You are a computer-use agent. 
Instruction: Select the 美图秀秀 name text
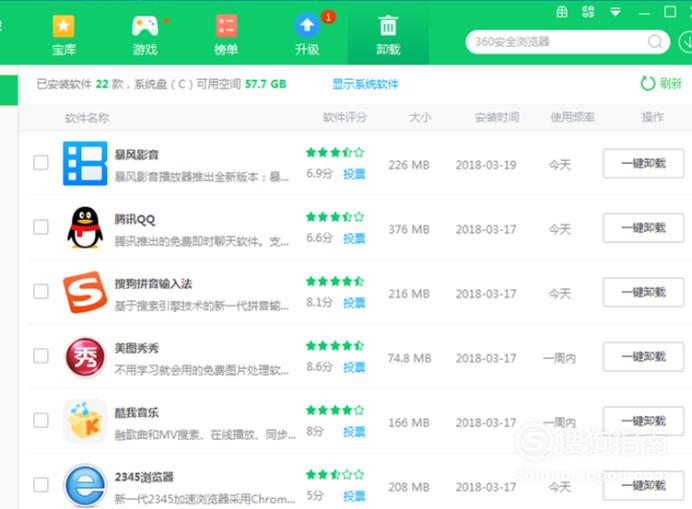coord(136,348)
